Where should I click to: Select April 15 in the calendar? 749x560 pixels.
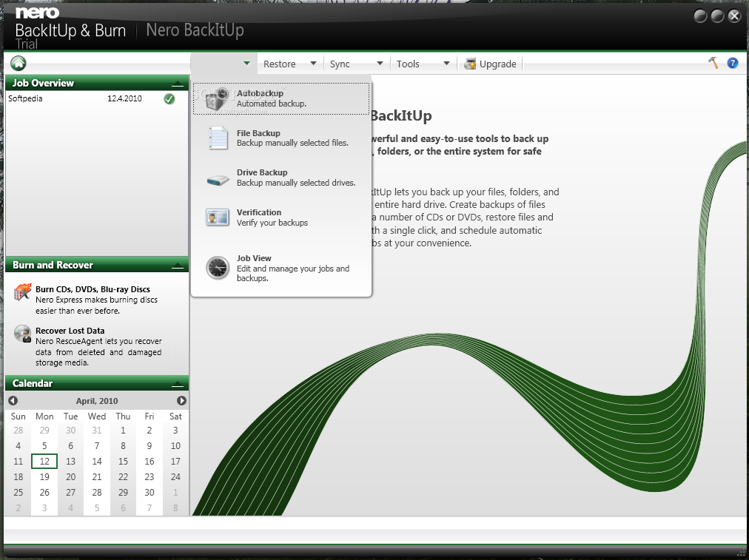[123, 461]
